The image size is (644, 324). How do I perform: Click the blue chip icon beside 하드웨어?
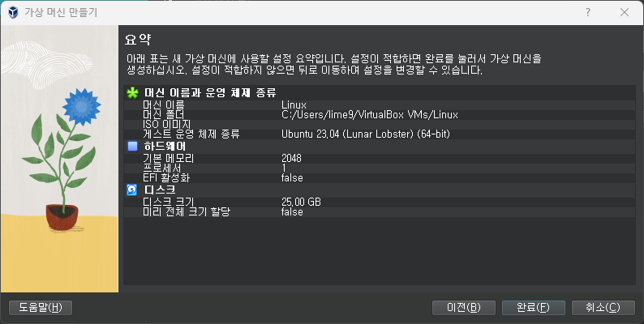(132, 146)
